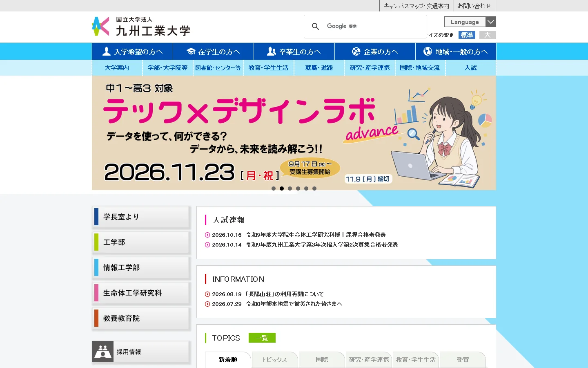The height and width of the screenshot is (368, 588).
Task: Go to the last banner slide dot
Action: [314, 188]
